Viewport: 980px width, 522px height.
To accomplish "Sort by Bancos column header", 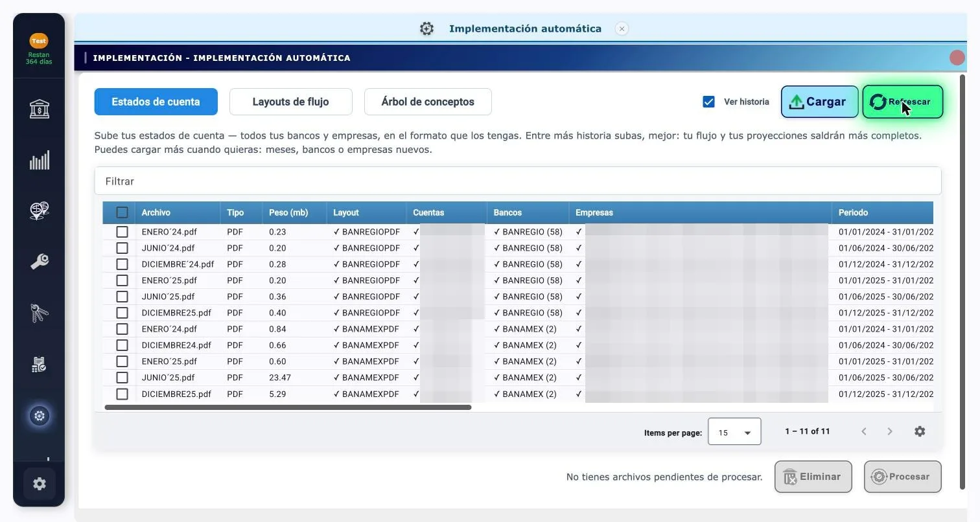I will [x=507, y=212].
